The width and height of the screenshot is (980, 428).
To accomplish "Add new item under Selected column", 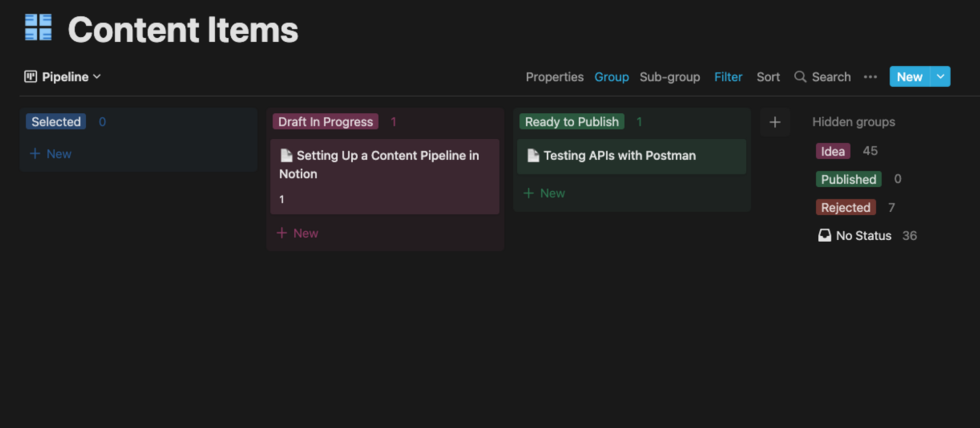I will point(51,154).
